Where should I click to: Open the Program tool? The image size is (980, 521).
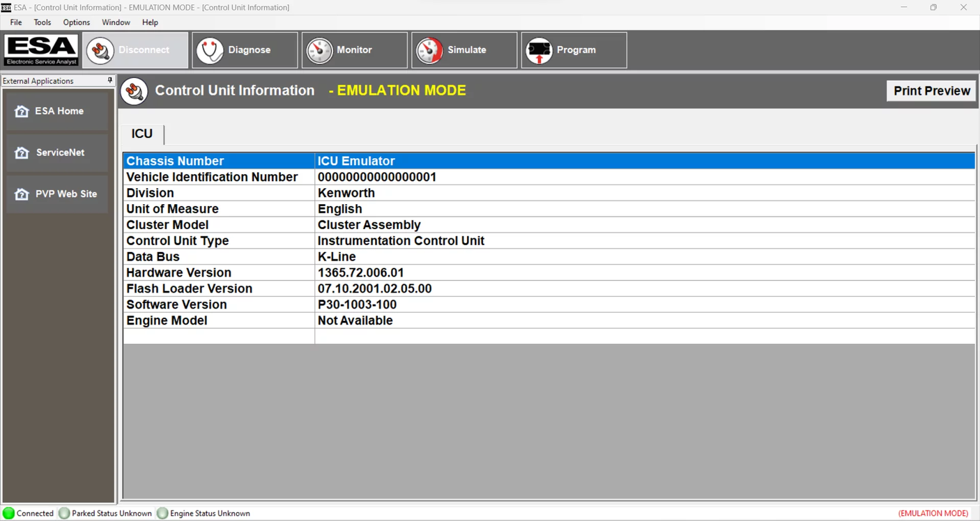[x=573, y=49]
